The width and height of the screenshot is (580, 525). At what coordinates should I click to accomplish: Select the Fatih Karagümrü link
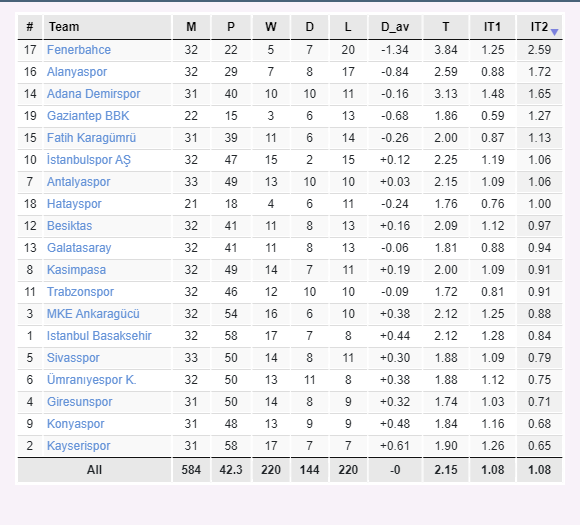pyautogui.click(x=91, y=138)
